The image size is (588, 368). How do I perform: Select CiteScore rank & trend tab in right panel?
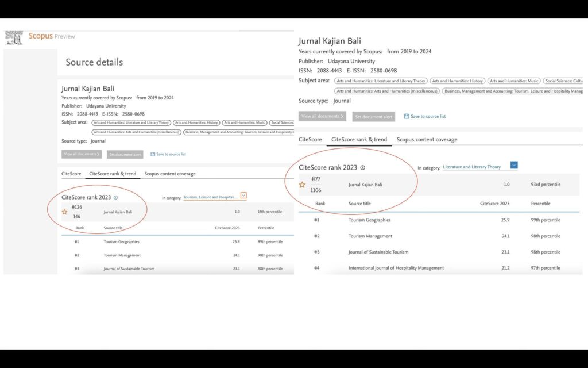(359, 140)
